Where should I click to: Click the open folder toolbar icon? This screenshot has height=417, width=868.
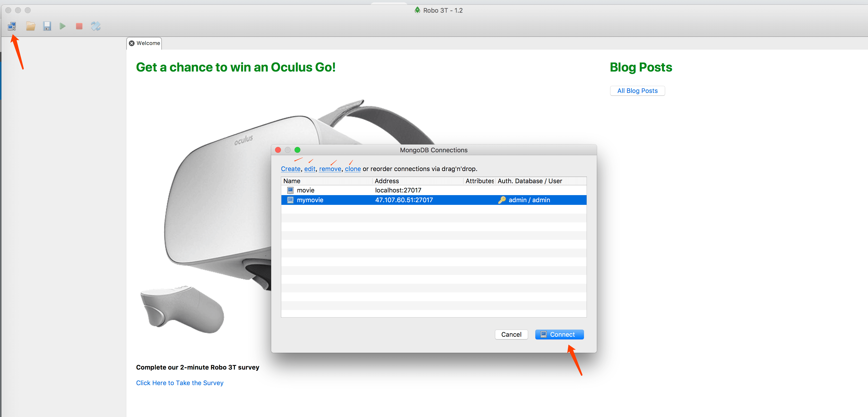point(31,26)
